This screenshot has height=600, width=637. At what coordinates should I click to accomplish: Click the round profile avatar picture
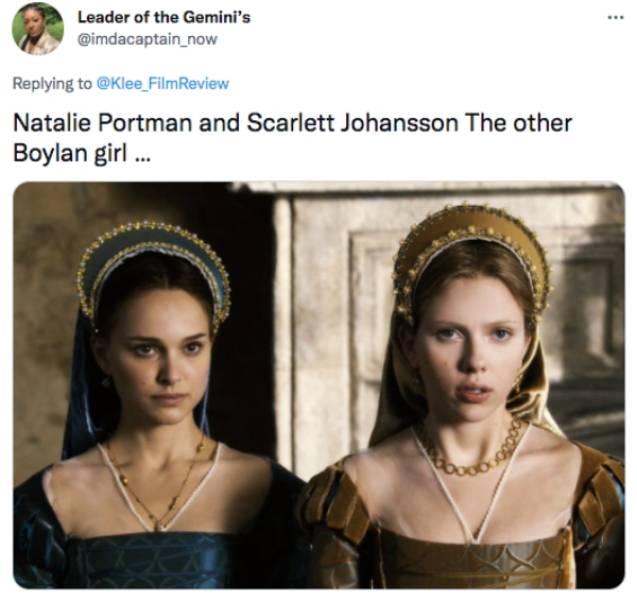38,28
